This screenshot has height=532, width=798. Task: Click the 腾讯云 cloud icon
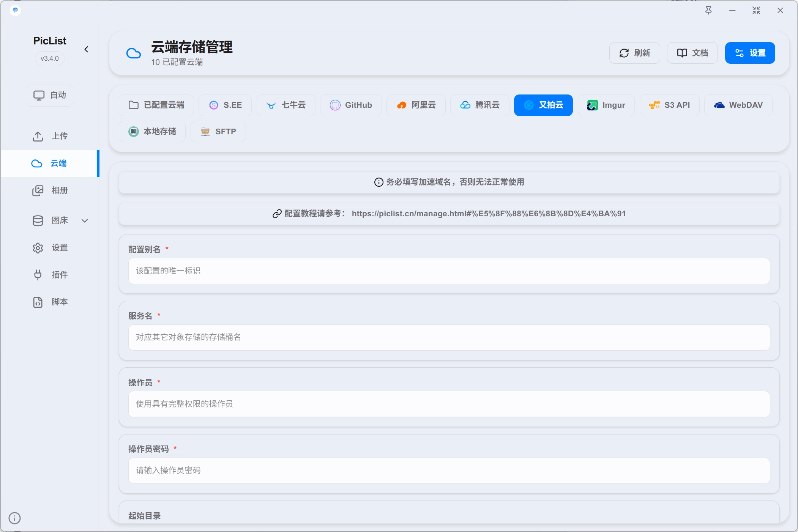click(465, 105)
